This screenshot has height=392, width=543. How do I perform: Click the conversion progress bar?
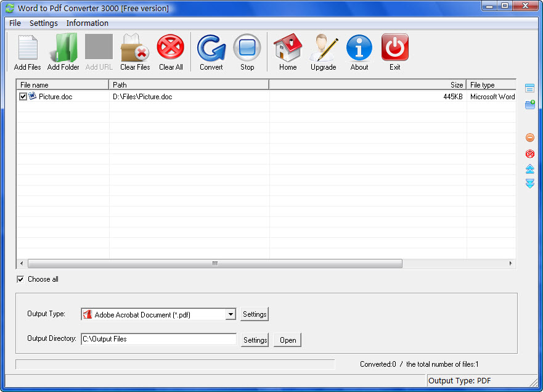(175, 364)
